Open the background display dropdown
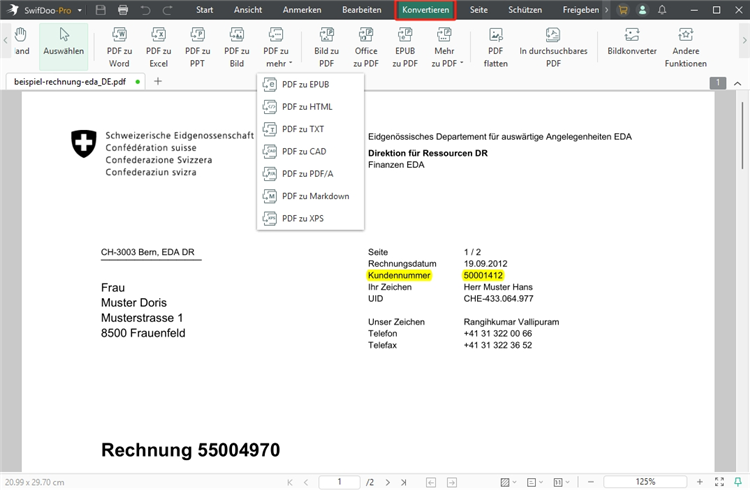 pyautogui.click(x=508, y=482)
